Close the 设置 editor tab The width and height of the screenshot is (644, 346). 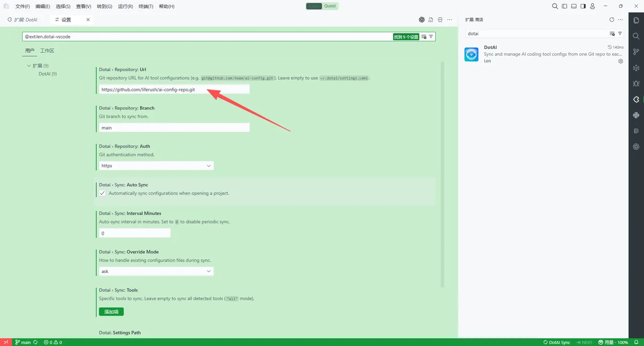tap(88, 20)
